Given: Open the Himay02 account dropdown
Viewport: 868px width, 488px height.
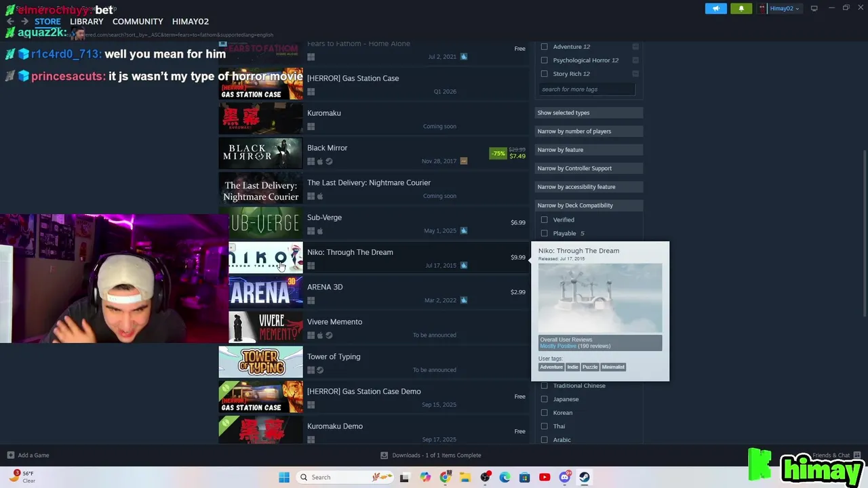Looking at the screenshot, I should (x=780, y=8).
